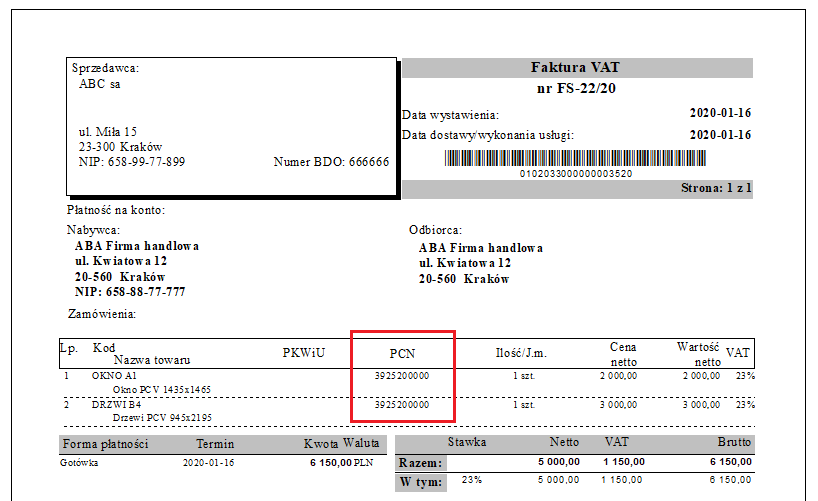Image resolution: width=818 pixels, height=501 pixels.
Task: Click the "Stawka" summary header
Action: [467, 442]
